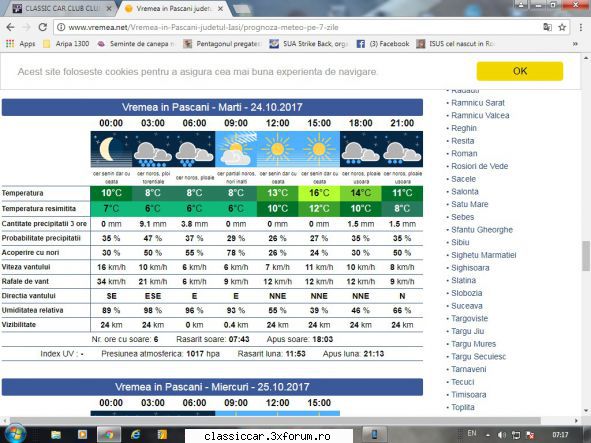Open the Apps grid shortcut

21,44
